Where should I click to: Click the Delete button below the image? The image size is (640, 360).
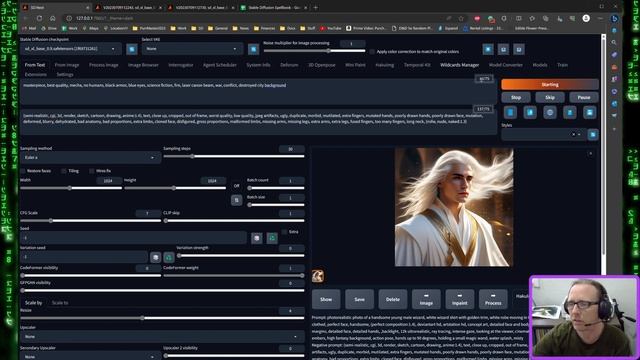[393, 299]
